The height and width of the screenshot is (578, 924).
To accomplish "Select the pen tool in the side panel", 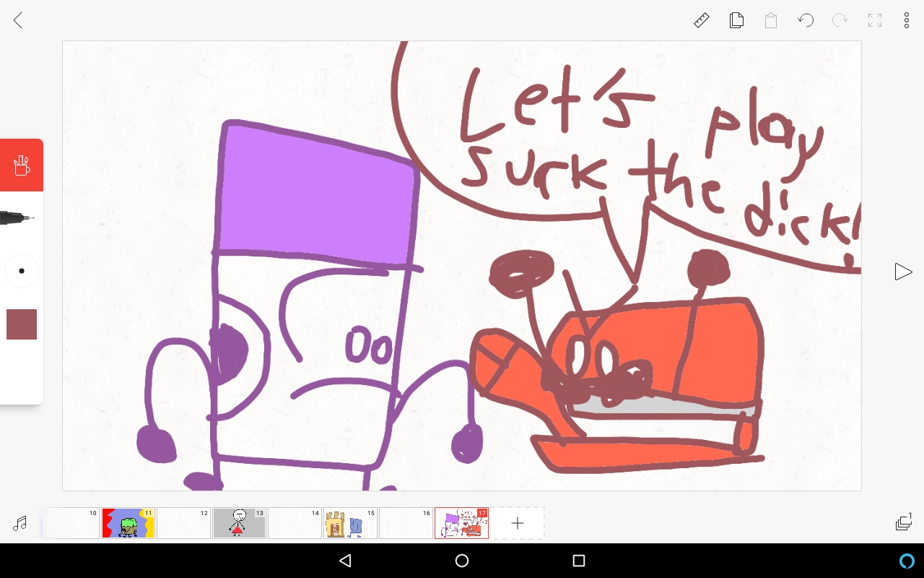I will [x=18, y=217].
